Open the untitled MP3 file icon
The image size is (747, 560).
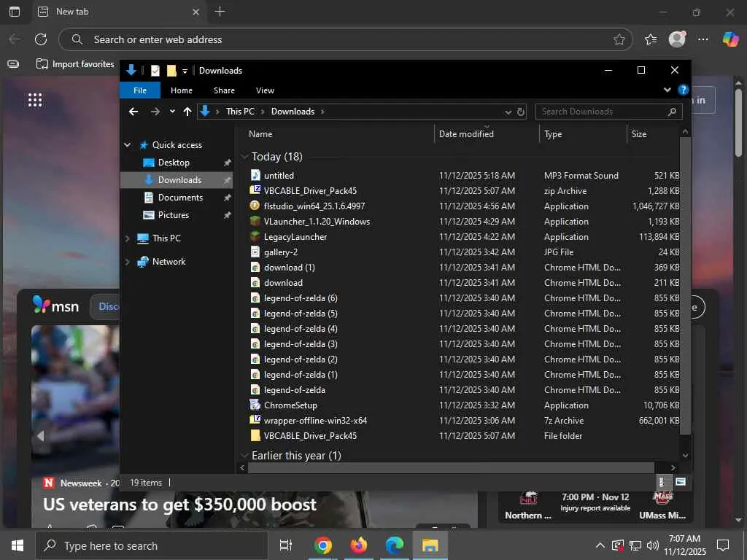click(x=255, y=175)
